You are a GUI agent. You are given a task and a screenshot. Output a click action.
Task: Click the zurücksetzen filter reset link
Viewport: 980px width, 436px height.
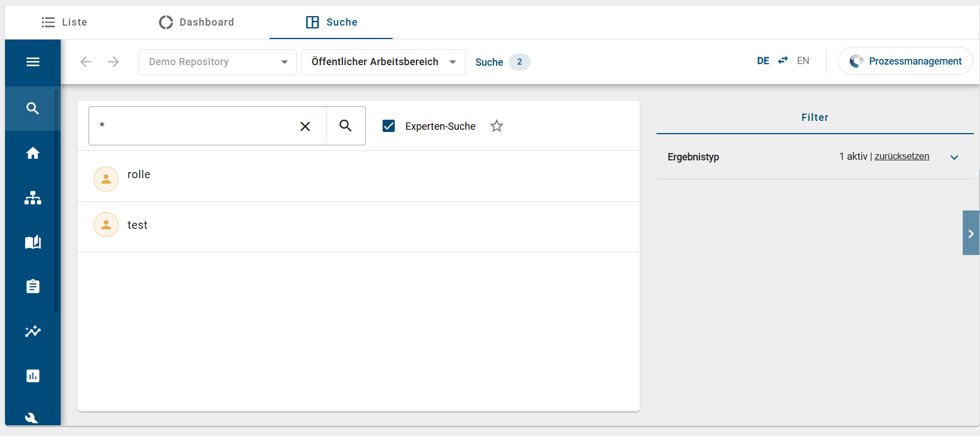(901, 156)
